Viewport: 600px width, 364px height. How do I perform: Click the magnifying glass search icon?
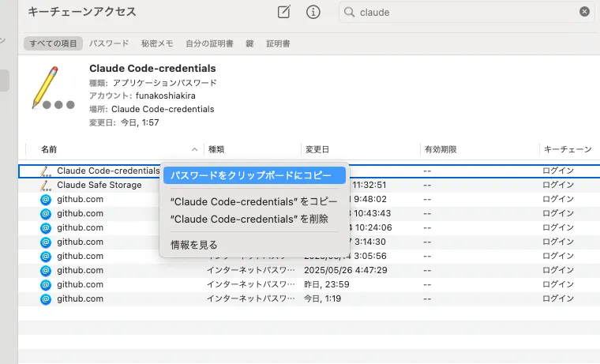350,13
